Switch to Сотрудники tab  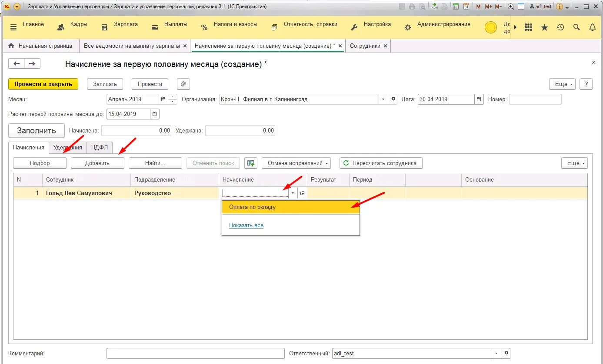[x=365, y=46]
